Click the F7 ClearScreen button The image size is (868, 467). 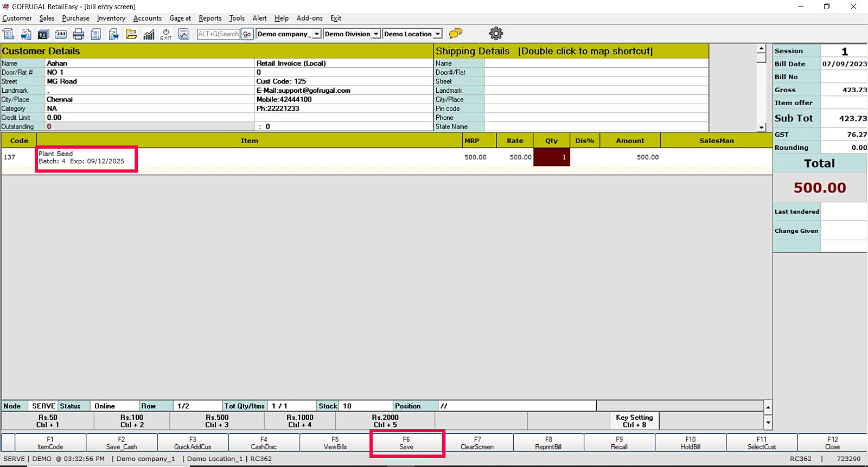tap(477, 443)
